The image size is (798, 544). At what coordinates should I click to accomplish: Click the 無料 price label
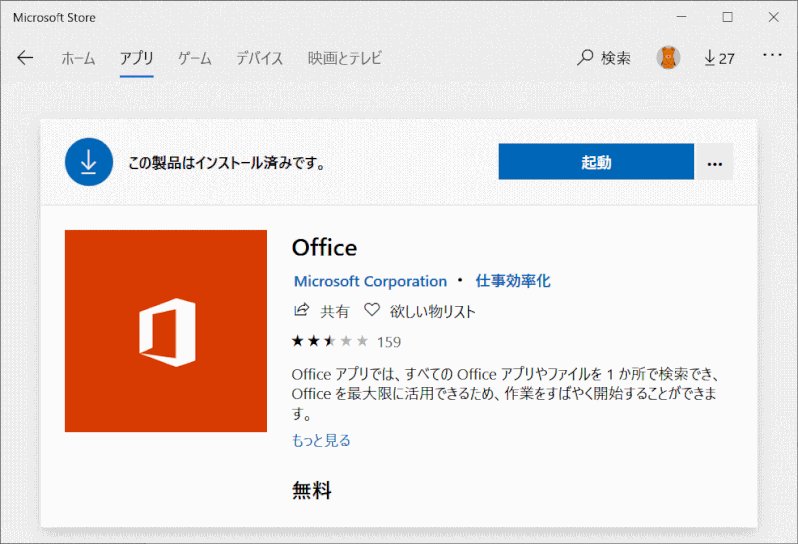[311, 491]
